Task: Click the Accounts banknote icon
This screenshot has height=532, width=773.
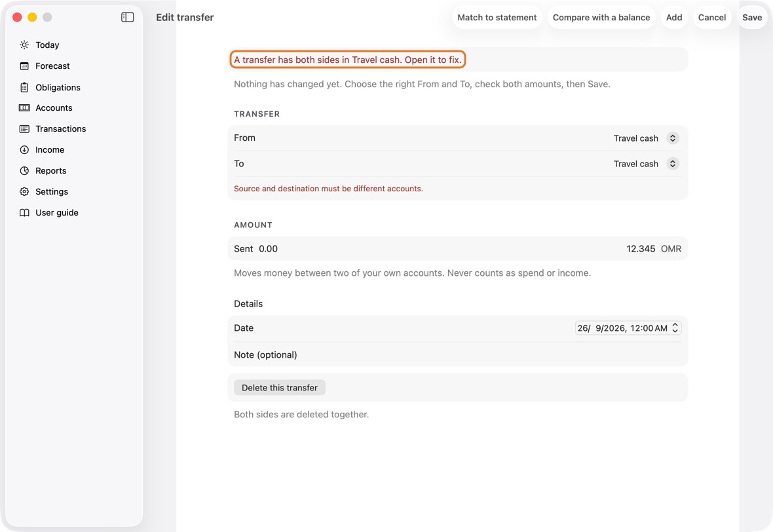Action: pos(24,108)
